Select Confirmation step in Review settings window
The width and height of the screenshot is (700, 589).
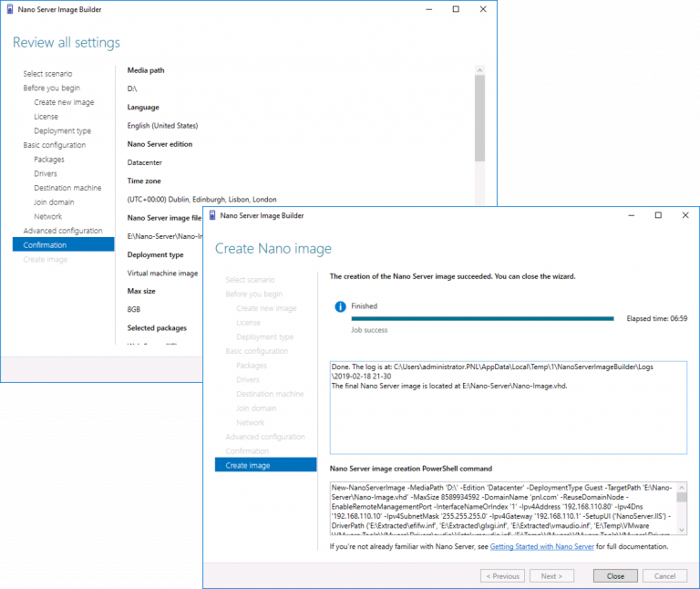[64, 244]
